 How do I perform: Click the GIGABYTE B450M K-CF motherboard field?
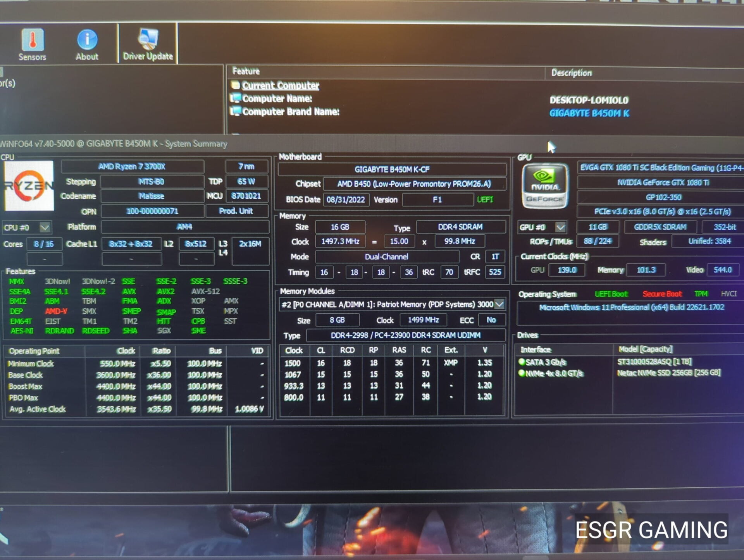[x=392, y=169]
